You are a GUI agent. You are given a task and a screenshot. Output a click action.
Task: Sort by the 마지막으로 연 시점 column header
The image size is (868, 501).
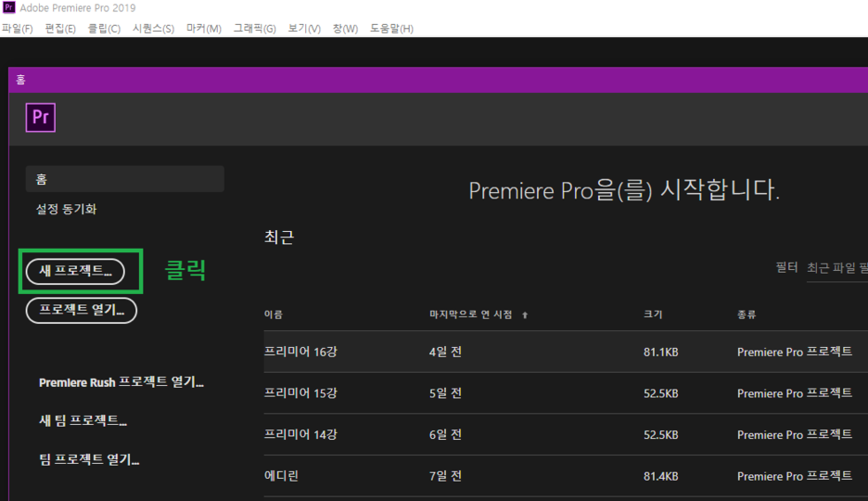[x=470, y=315]
